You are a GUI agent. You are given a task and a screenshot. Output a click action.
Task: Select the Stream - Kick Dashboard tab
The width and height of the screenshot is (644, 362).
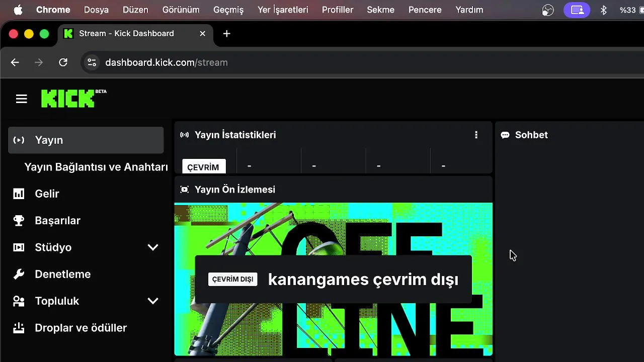point(136,34)
